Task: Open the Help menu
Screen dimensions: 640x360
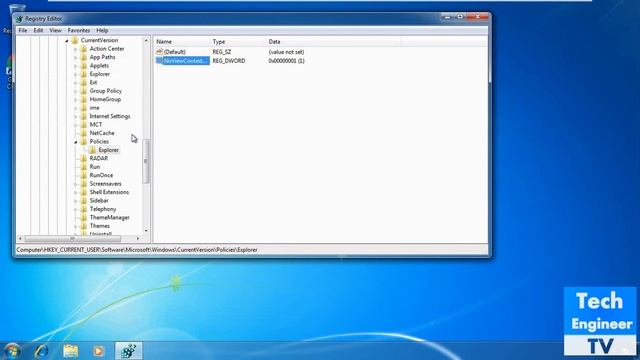Action: pyautogui.click(x=102, y=31)
